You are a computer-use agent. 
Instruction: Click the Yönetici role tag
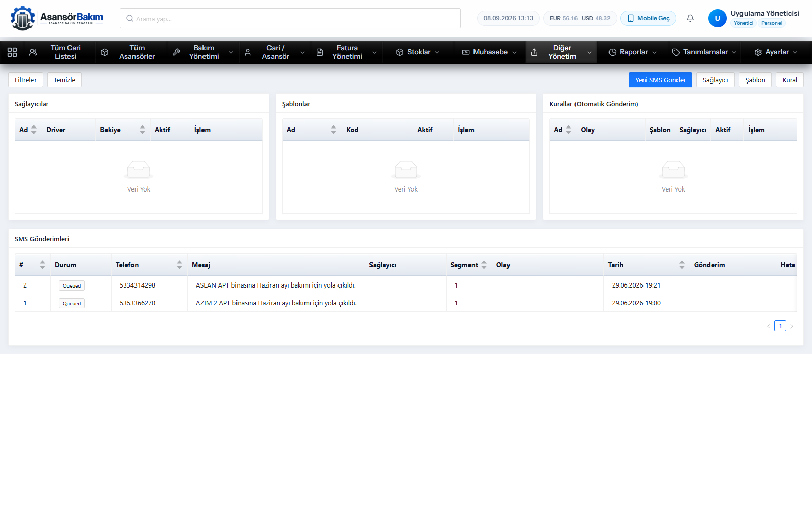pyautogui.click(x=743, y=23)
